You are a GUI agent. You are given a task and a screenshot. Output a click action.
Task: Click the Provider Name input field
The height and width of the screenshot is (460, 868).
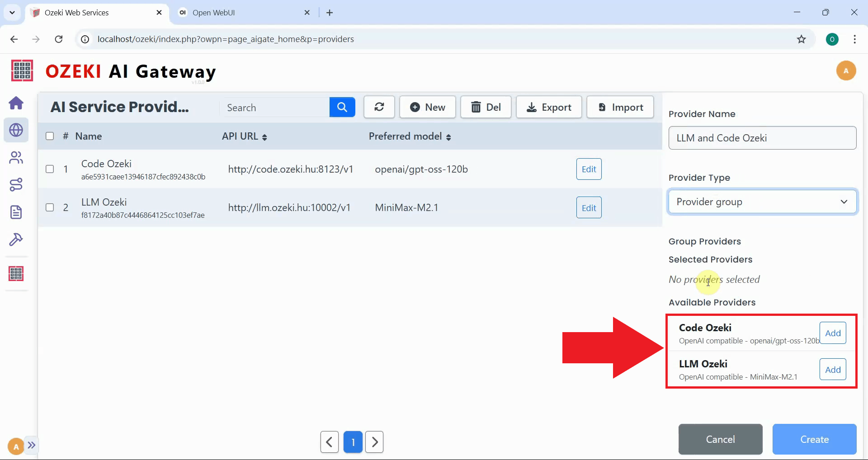(762, 138)
